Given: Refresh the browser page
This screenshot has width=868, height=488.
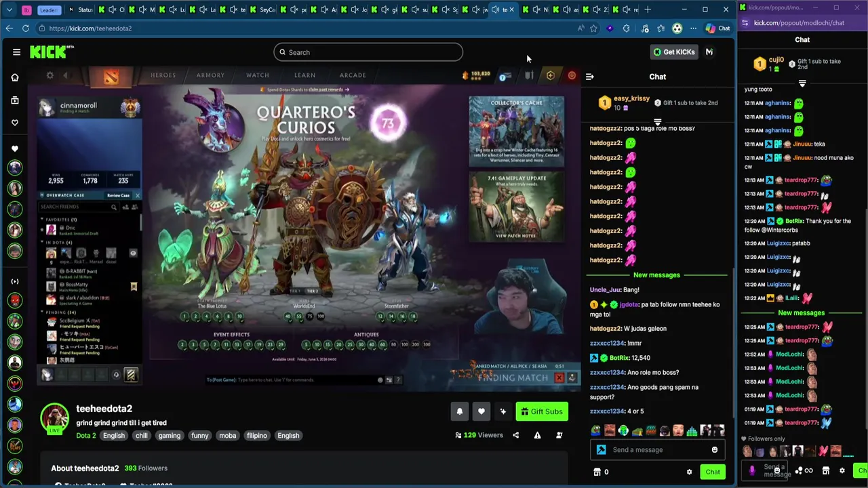Looking at the screenshot, I should click(x=25, y=28).
